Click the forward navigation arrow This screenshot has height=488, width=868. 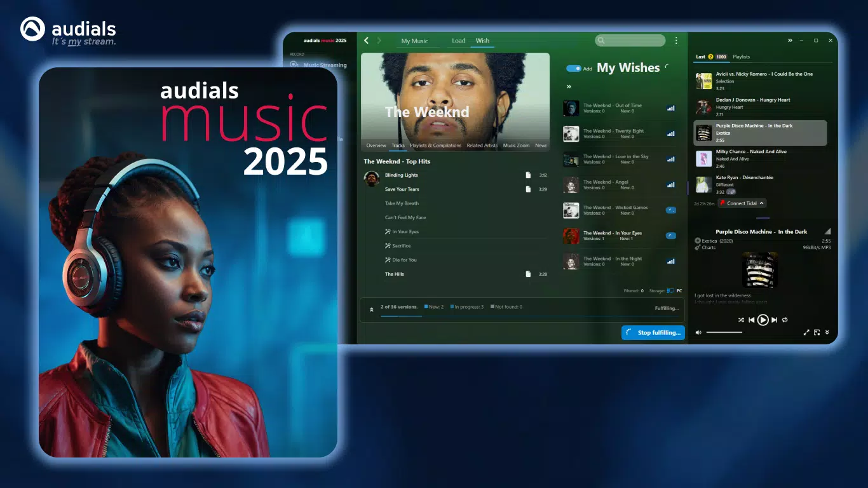[x=379, y=41]
